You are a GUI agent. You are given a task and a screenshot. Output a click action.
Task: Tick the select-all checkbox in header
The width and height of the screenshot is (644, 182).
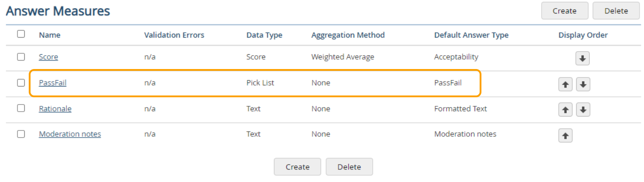click(21, 34)
